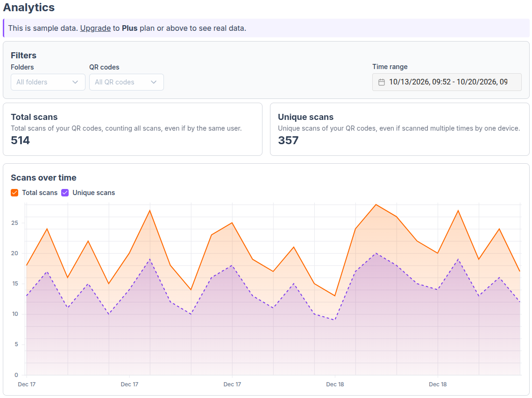Screen dimensions: 532x398
Task: Click the Scans over time heading
Action: click(43, 178)
